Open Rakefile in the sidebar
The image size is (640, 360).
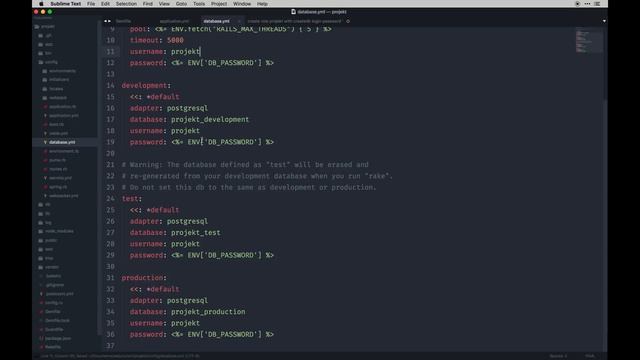(50, 347)
